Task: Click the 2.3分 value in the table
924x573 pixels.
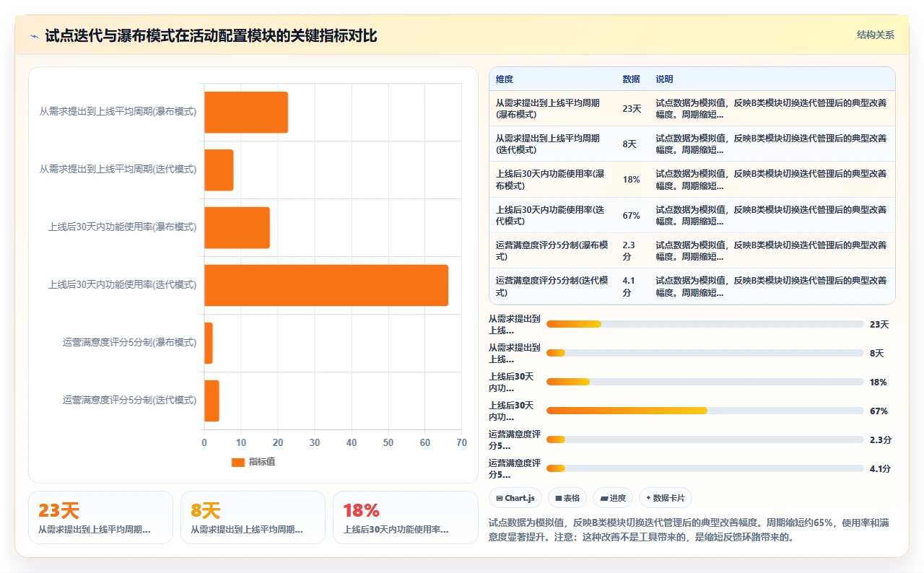Action: click(629, 250)
